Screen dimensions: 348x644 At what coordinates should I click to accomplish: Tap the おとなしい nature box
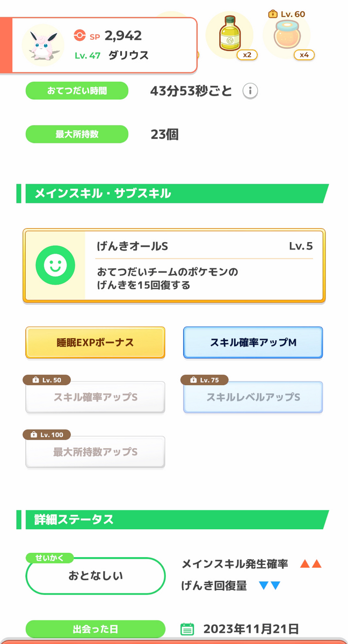(96, 576)
